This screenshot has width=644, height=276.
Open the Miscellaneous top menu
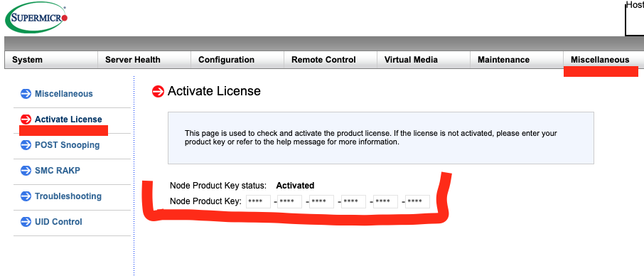[600, 60]
